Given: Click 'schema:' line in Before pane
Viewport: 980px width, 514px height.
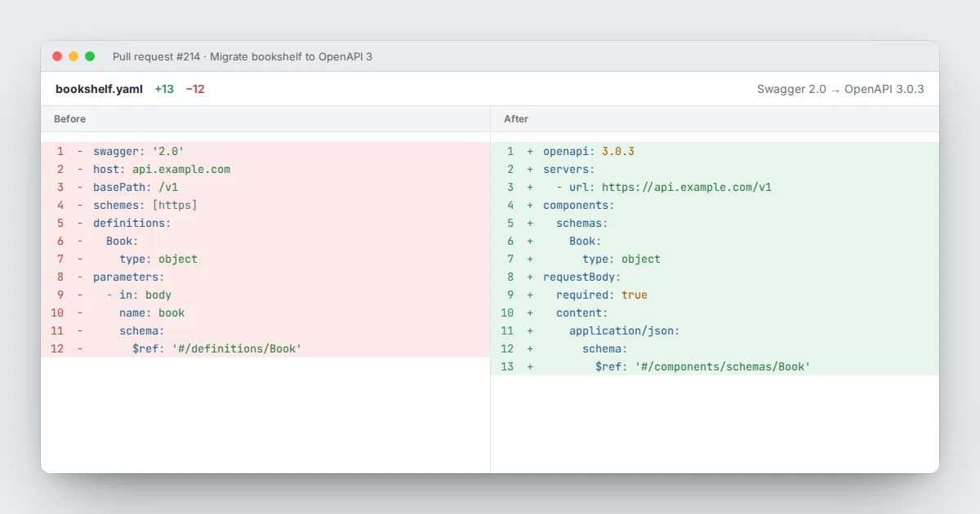Looking at the screenshot, I should pyautogui.click(x=265, y=331).
